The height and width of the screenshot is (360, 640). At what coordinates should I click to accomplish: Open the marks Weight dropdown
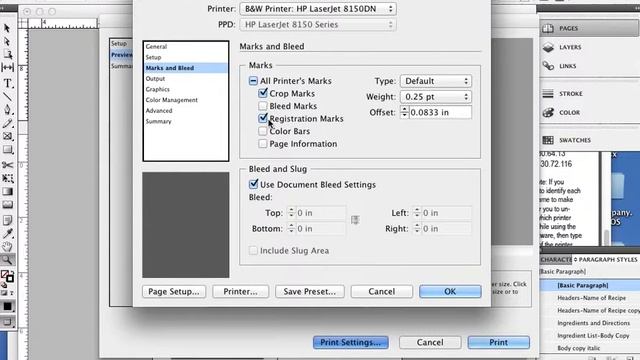436,97
